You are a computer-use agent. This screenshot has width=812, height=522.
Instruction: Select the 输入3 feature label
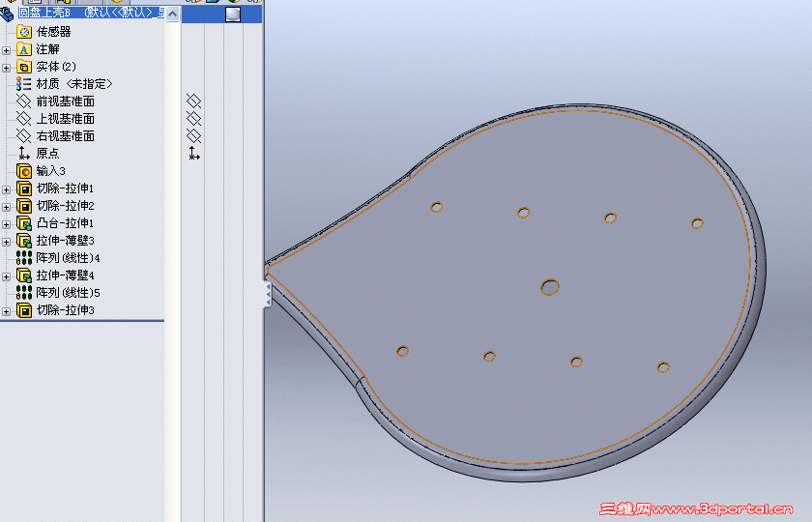click(50, 171)
